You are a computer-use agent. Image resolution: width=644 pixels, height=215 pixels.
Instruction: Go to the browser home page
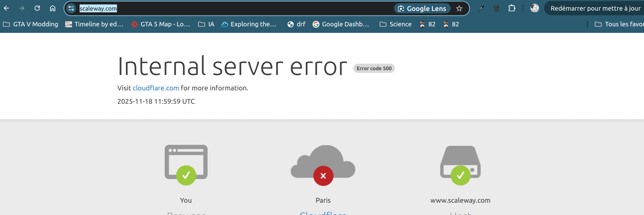(52, 8)
